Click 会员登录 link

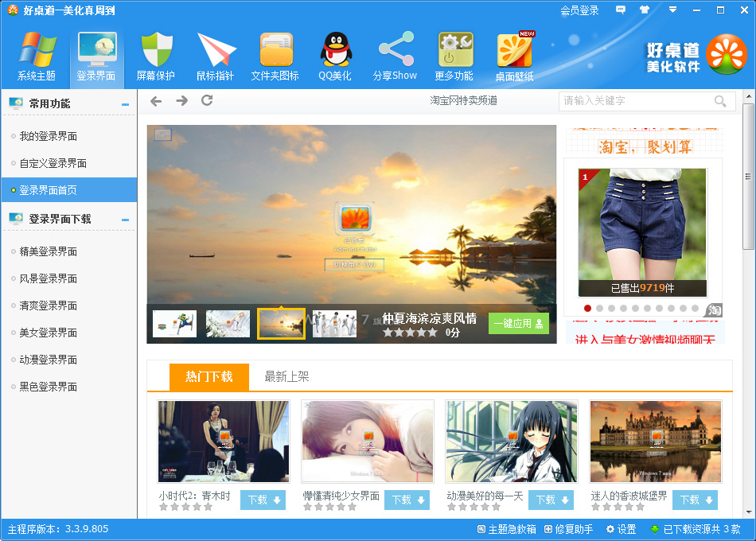pyautogui.click(x=579, y=10)
